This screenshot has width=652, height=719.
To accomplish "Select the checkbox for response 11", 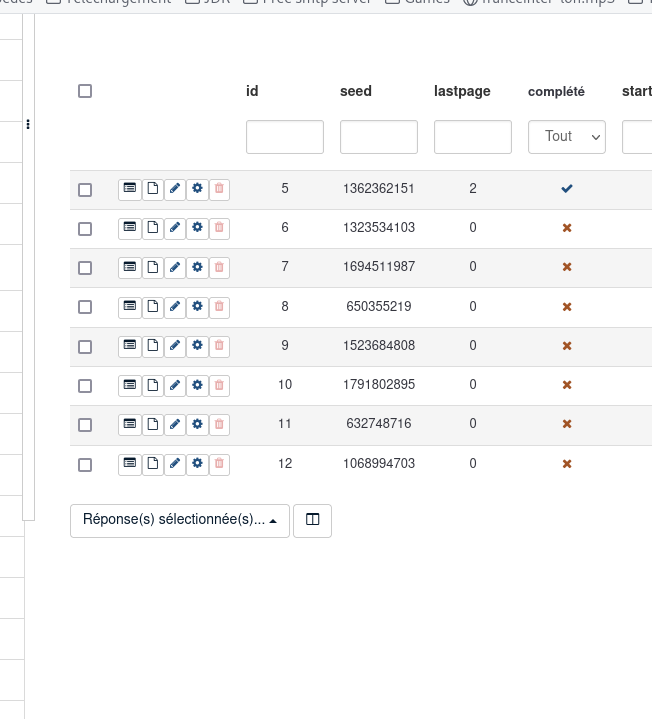I will pos(85,425).
